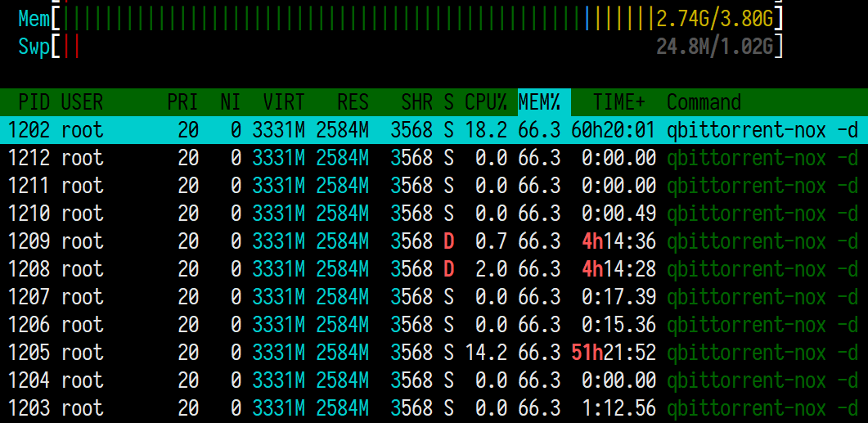Image resolution: width=868 pixels, height=423 pixels.
Task: Select thread 1205 with 51h runtime
Action: pos(434,353)
